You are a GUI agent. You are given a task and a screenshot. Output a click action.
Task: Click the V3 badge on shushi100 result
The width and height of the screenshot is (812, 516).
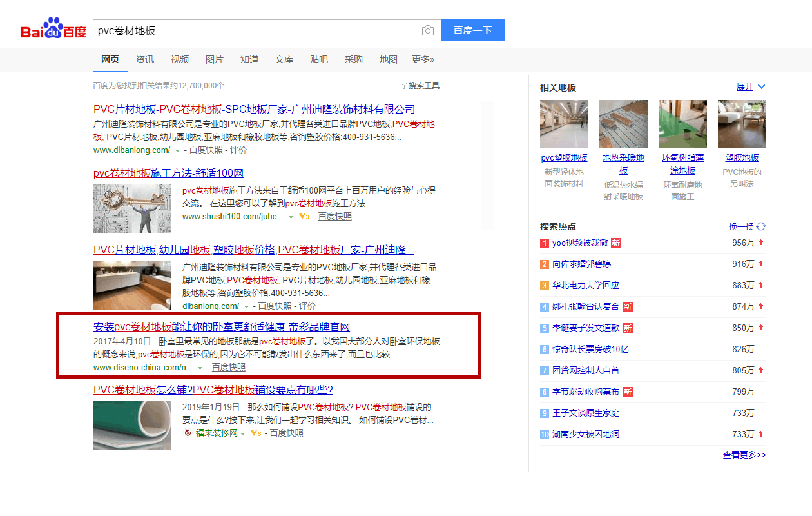point(304,217)
